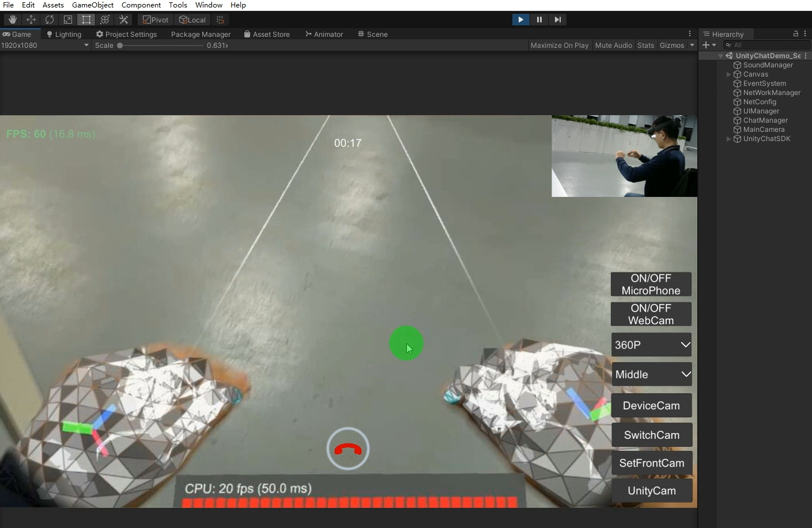Collapse the UnityChatDemo scene in Hierarchy

tap(721, 56)
